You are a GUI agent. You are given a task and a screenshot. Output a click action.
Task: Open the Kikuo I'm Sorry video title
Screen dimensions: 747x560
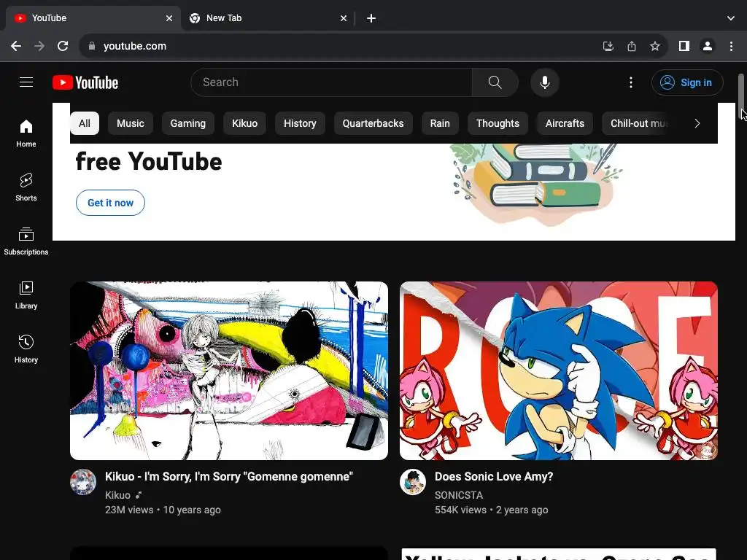point(228,477)
